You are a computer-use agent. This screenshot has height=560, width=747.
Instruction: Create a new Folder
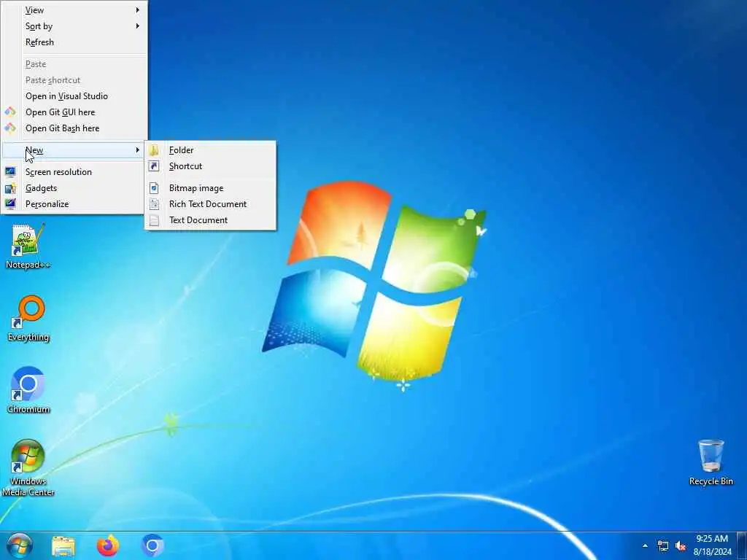(210, 150)
